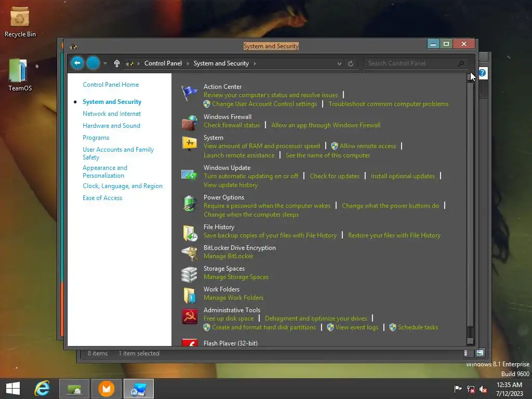Open the Action Center flag icon
The height and width of the screenshot is (399, 532).
189,93
